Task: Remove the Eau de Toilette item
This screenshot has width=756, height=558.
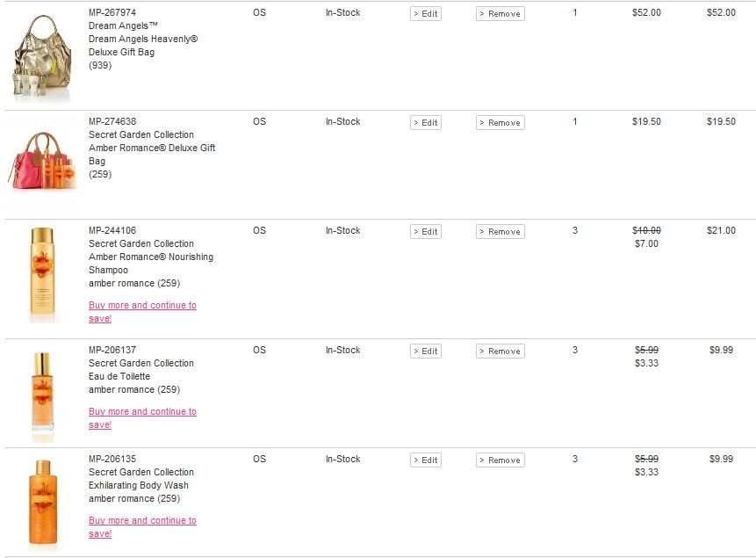Action: 500,351
